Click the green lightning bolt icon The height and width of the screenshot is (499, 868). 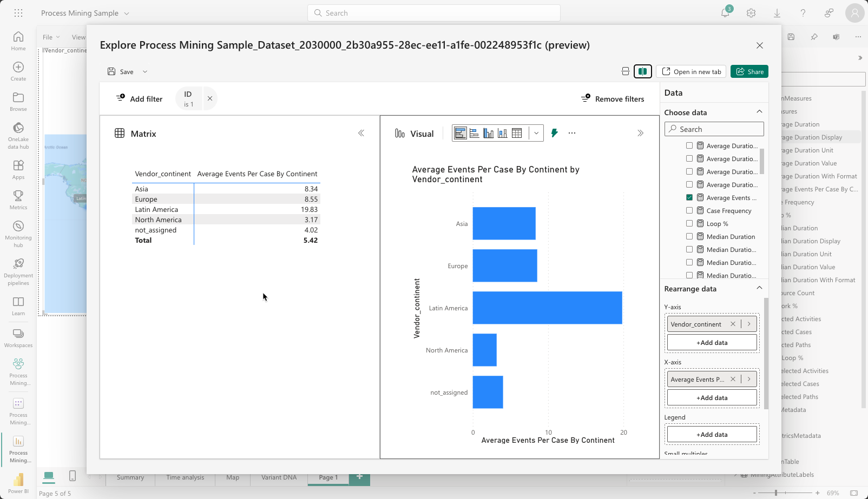554,133
